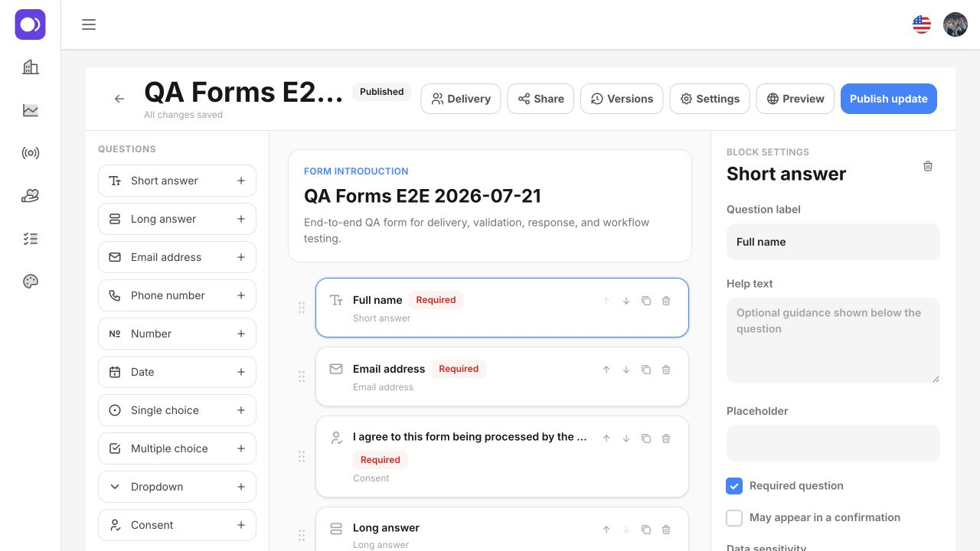Click the purple app logo icon
Screen dimensions: 980x551
pos(31,24)
